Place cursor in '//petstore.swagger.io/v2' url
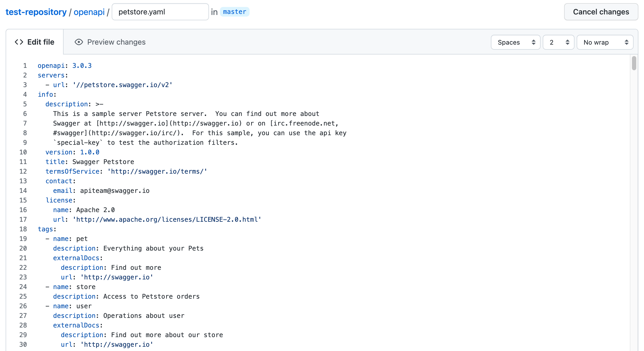Screen dimensions: 644x351 coord(123,85)
